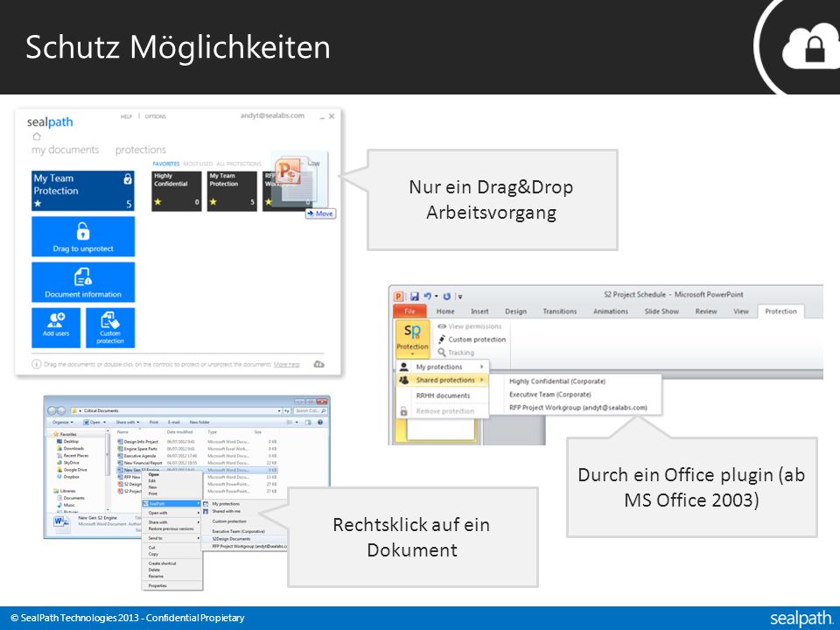Open the Document information tile
The image size is (840, 630).
coord(83,283)
